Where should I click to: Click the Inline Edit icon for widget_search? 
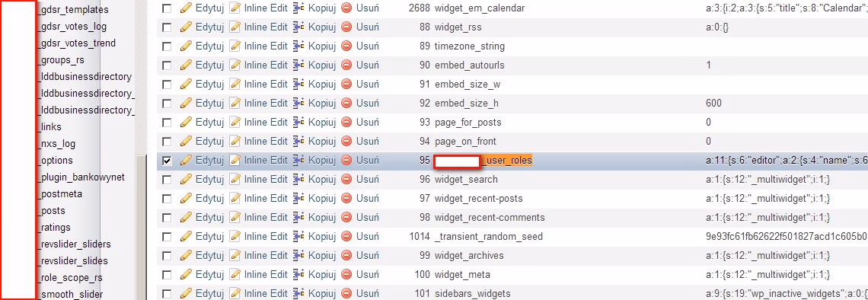(235, 180)
